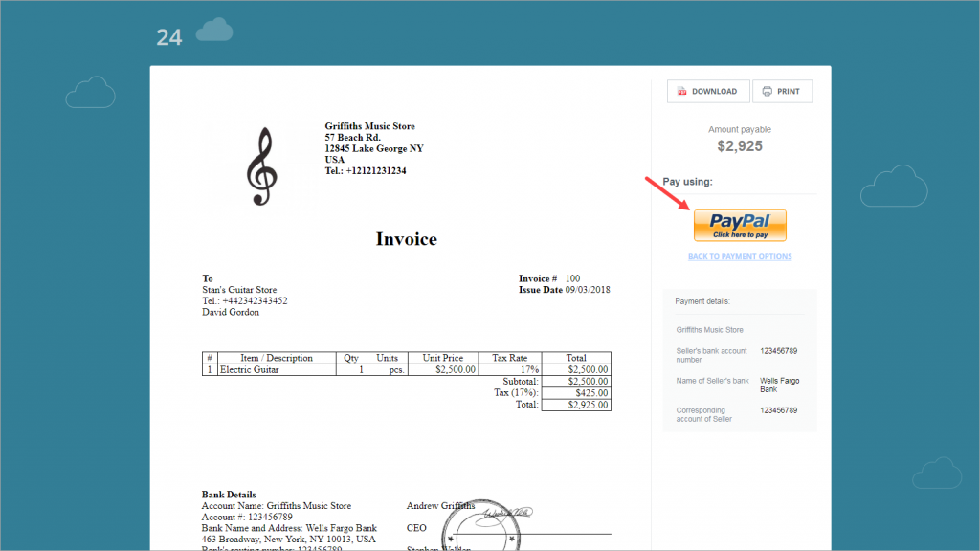980x551 pixels.
Task: Click the Units column header
Action: pyautogui.click(x=388, y=358)
